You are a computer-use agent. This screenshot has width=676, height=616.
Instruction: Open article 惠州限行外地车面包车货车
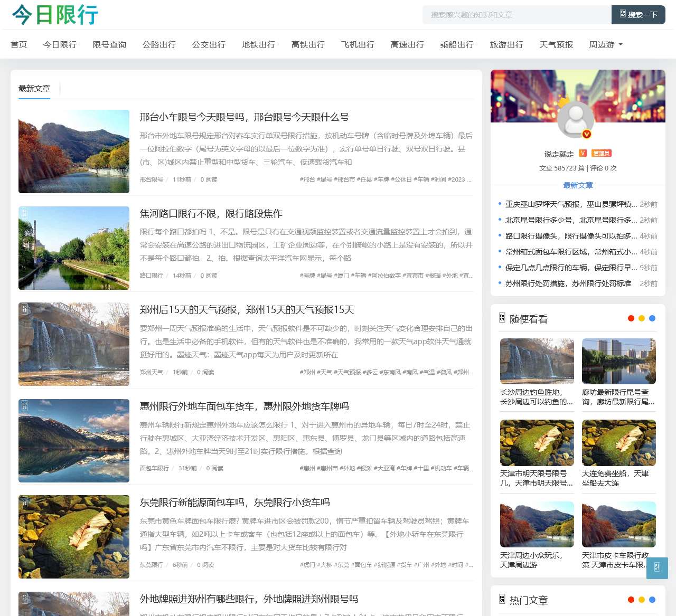(x=245, y=406)
